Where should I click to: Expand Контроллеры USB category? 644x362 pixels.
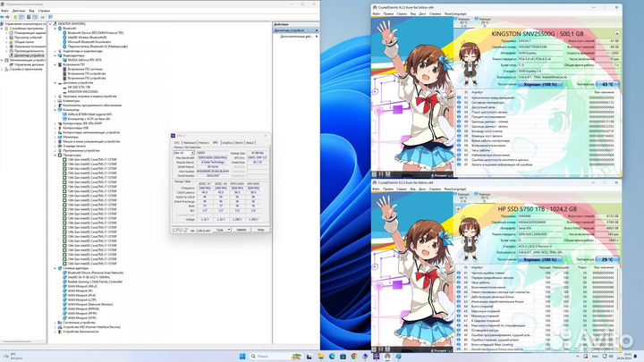[x=55, y=128]
